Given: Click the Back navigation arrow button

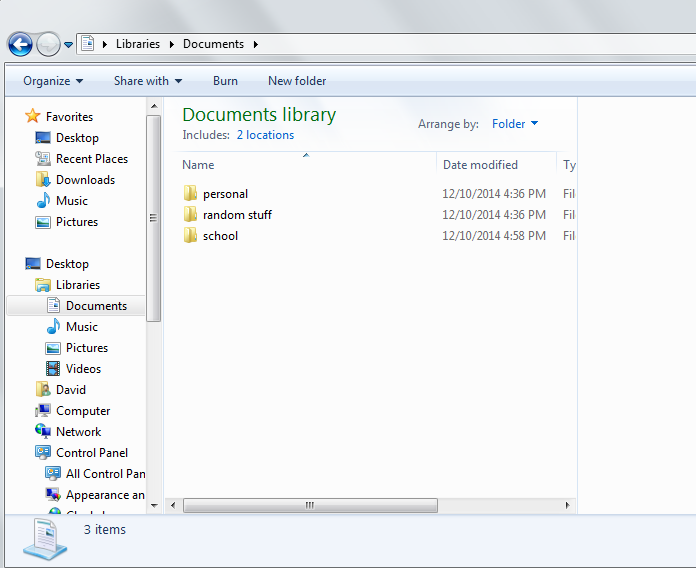Looking at the screenshot, I should [20, 44].
